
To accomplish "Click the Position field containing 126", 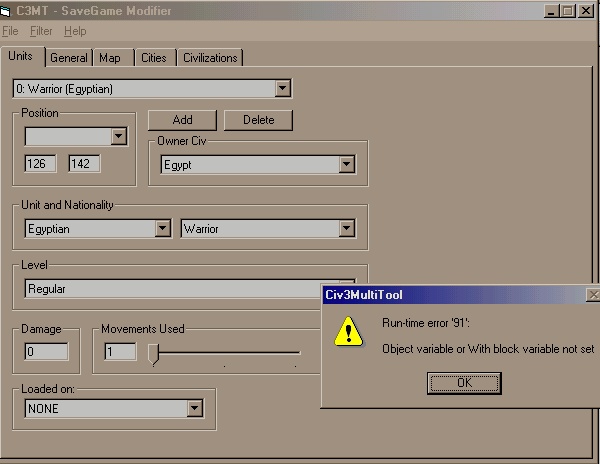I will tap(42, 163).
